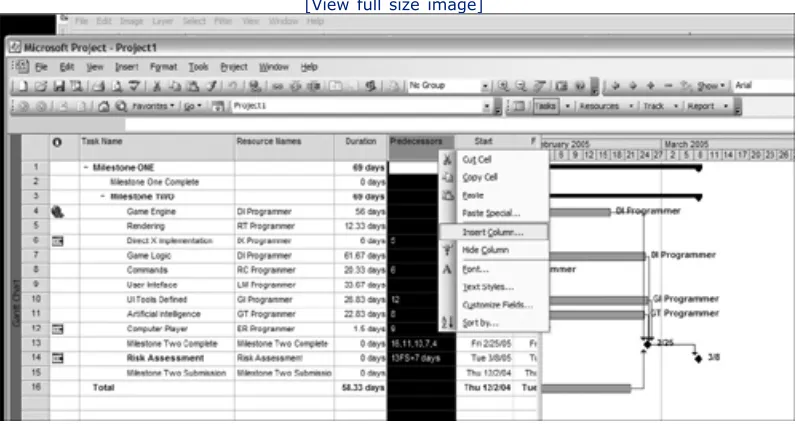Open the Tools menu
Screen dimensions: 798x424
click(198, 67)
